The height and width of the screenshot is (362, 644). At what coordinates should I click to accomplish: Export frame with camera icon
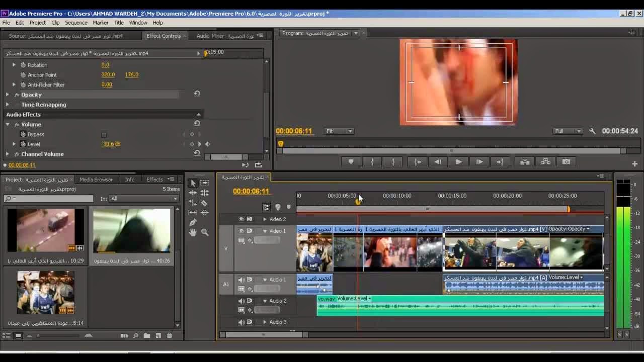point(567,162)
